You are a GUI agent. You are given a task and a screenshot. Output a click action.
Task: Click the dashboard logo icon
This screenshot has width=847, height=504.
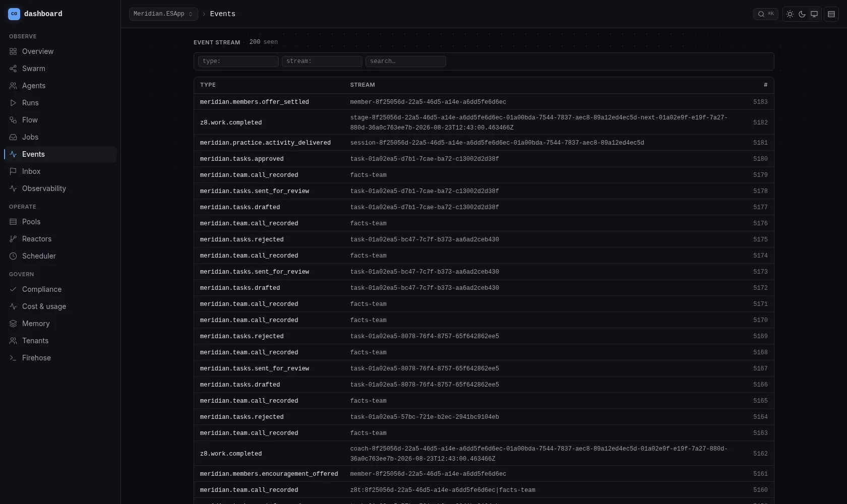click(x=14, y=14)
